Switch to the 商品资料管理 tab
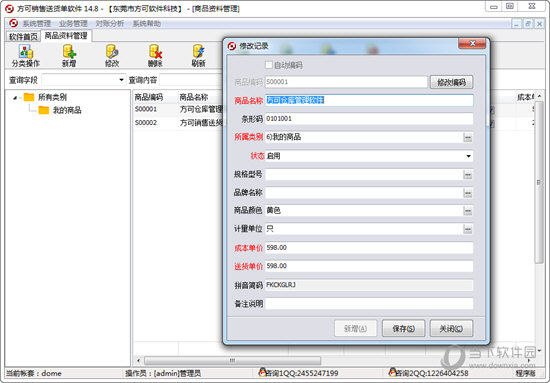Screen dimensions: 550x383 click(x=66, y=36)
